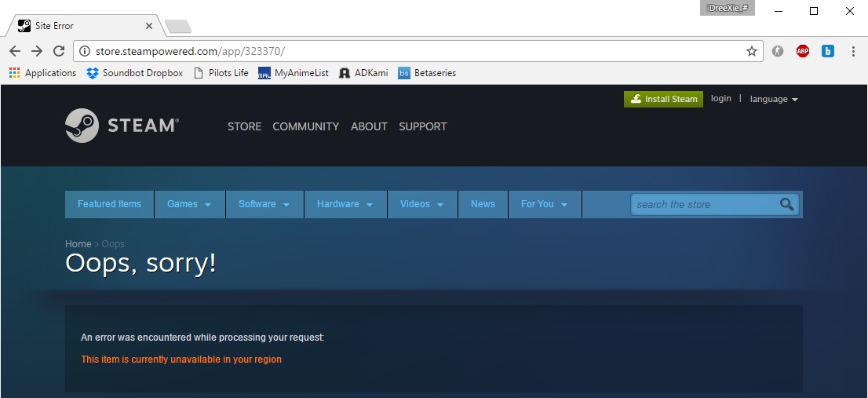Expand the Hardware dropdown
The image size is (868, 398).
click(x=345, y=204)
